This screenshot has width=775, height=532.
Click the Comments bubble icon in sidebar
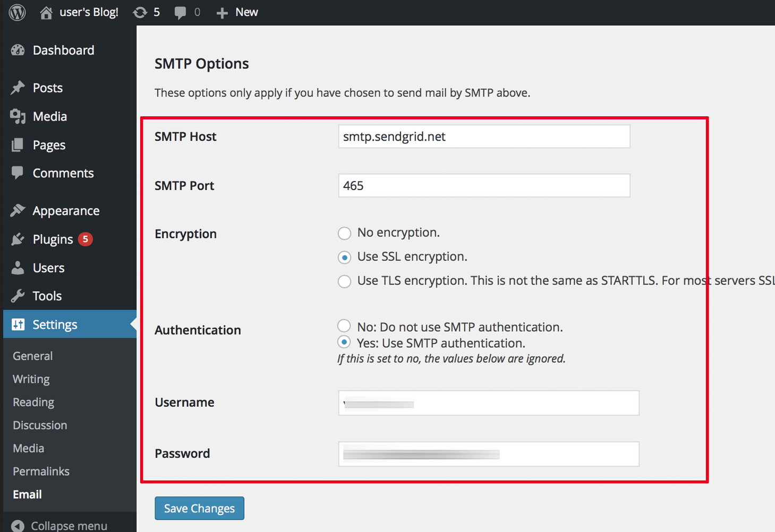pyautogui.click(x=18, y=173)
